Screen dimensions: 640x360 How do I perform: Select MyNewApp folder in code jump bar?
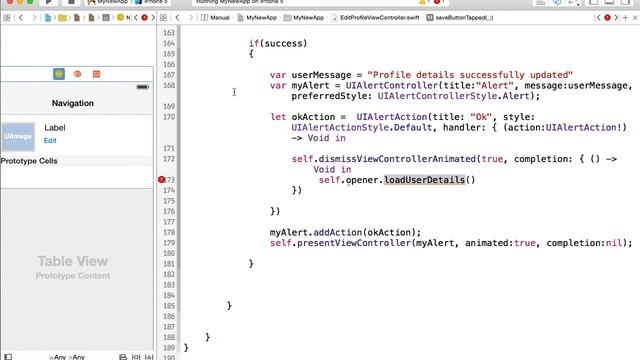[x=304, y=18]
